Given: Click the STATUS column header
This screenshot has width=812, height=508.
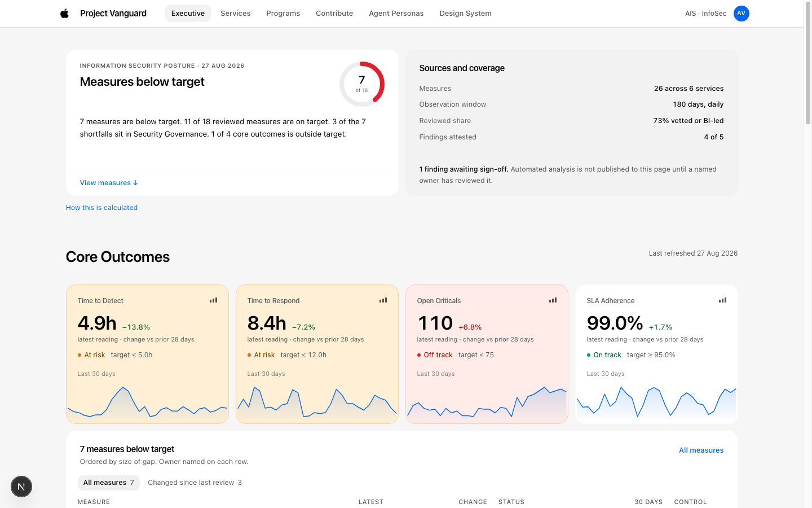Looking at the screenshot, I should coord(511,502).
